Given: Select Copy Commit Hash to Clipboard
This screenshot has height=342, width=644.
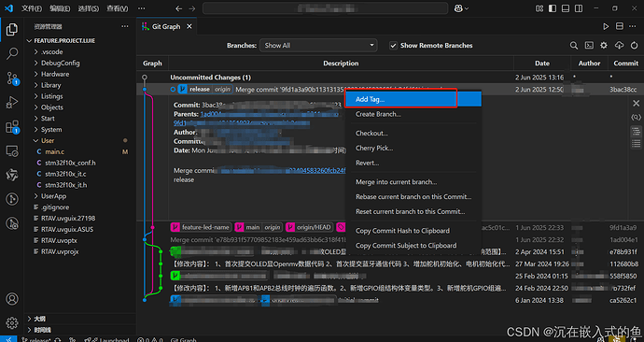Looking at the screenshot, I should (402, 231).
